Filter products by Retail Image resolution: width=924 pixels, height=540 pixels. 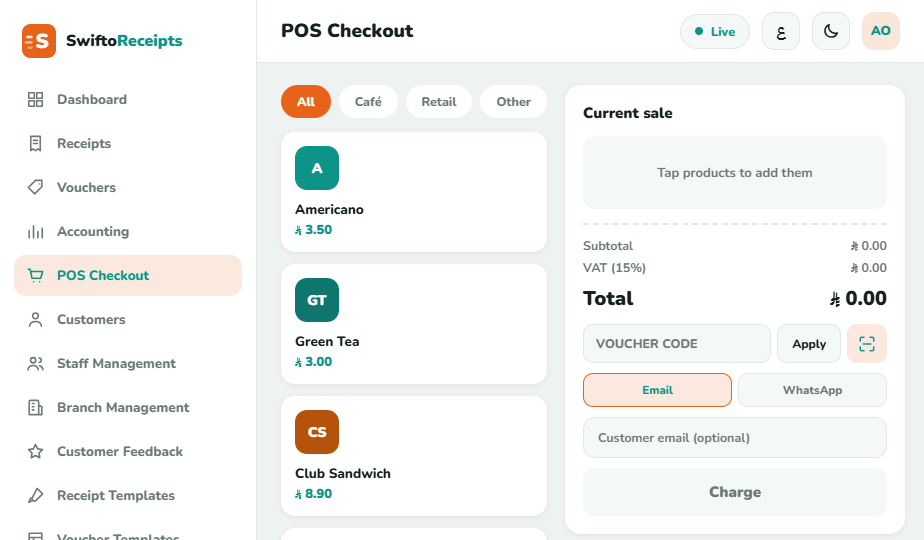coord(439,101)
